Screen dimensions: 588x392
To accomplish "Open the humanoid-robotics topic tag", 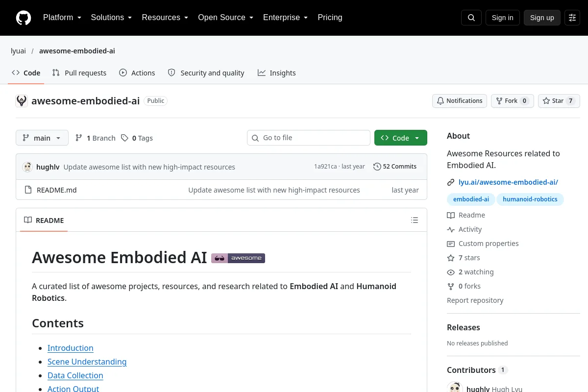I will click(530, 199).
